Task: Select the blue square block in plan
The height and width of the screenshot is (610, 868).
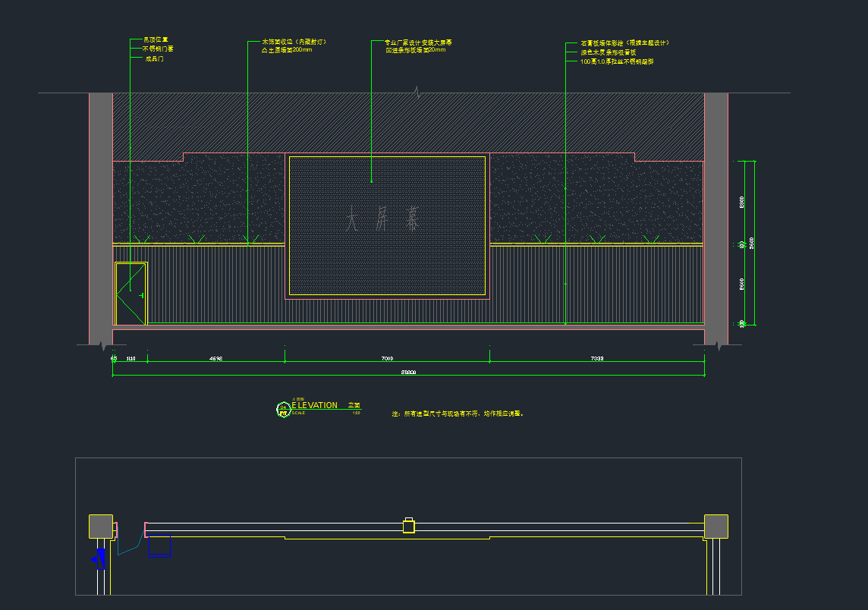Action: pyautogui.click(x=159, y=546)
